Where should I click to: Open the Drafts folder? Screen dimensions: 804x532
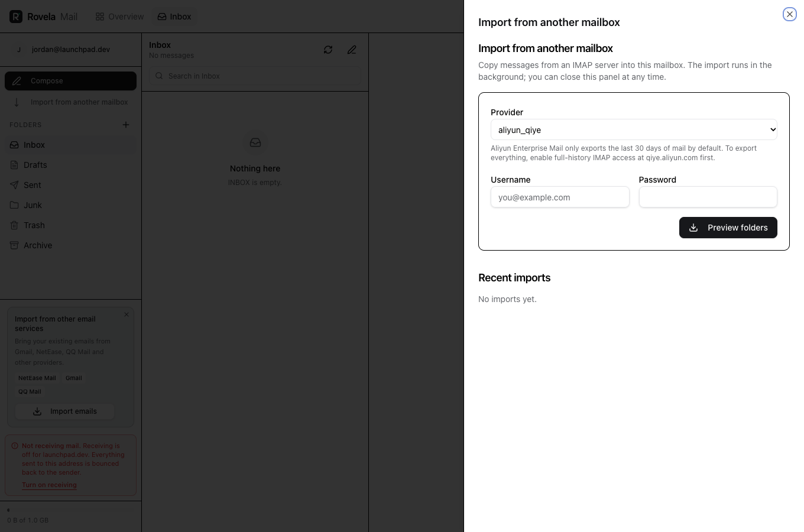[x=70, y=165]
